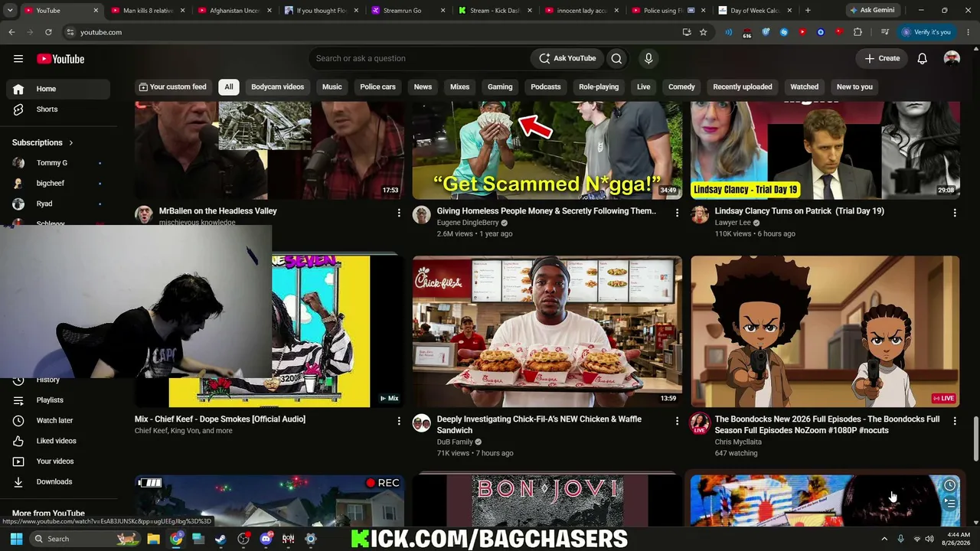Select the Gaming filter chip

[500, 86]
